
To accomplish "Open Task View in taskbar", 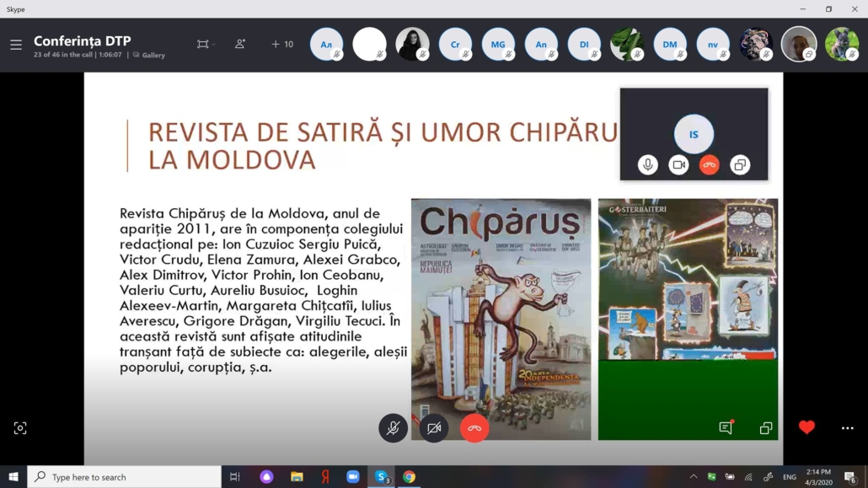I will click(235, 477).
